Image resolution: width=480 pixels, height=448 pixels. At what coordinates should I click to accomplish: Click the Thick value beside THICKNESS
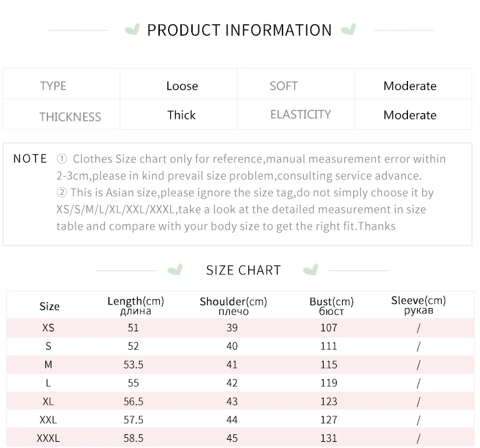(x=181, y=115)
